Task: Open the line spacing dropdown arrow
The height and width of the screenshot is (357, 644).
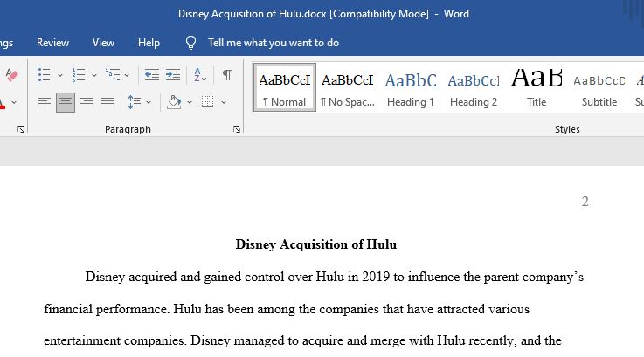Action: tap(149, 102)
